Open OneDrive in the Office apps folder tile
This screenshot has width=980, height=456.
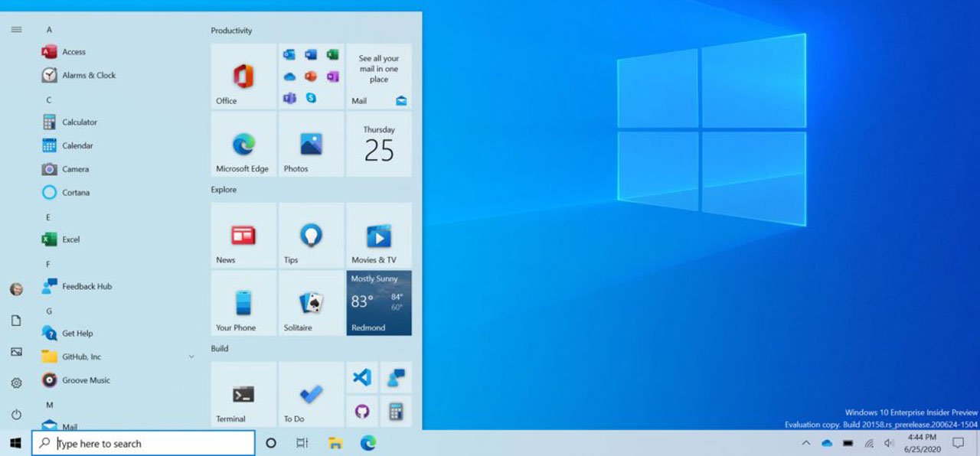[x=289, y=77]
